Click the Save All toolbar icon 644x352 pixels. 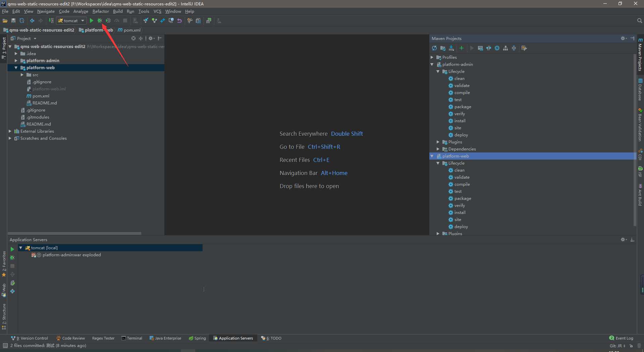(x=13, y=20)
